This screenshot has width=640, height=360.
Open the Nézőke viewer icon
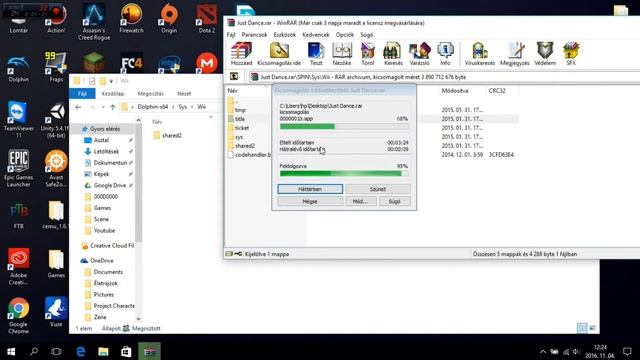click(342, 54)
